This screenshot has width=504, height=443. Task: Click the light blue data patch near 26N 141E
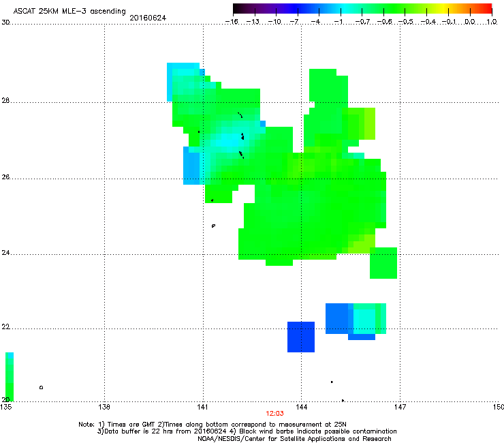(x=191, y=166)
